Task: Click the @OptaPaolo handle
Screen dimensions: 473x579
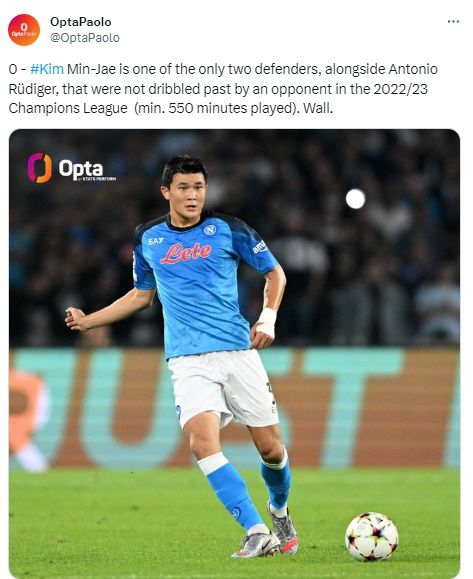Action: click(x=85, y=38)
